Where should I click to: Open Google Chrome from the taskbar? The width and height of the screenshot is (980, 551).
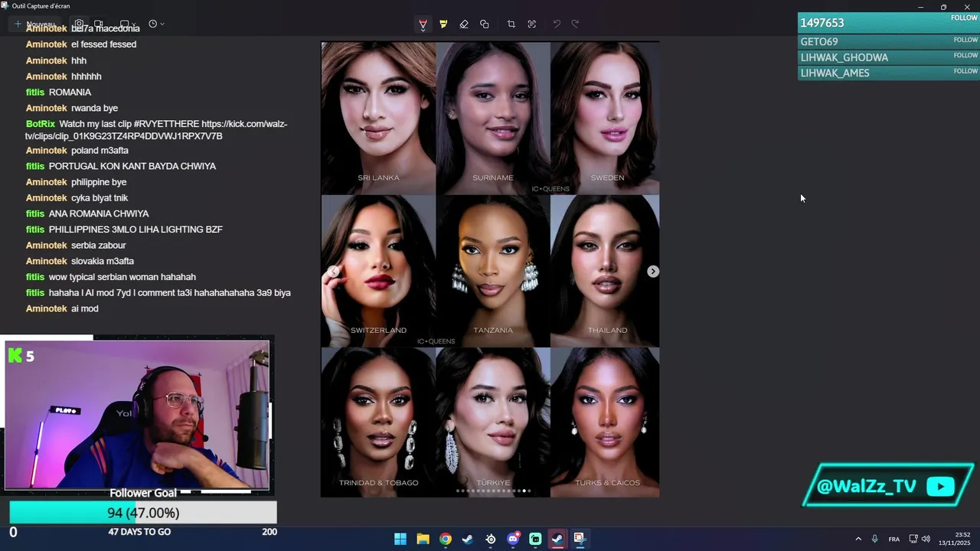[446, 539]
